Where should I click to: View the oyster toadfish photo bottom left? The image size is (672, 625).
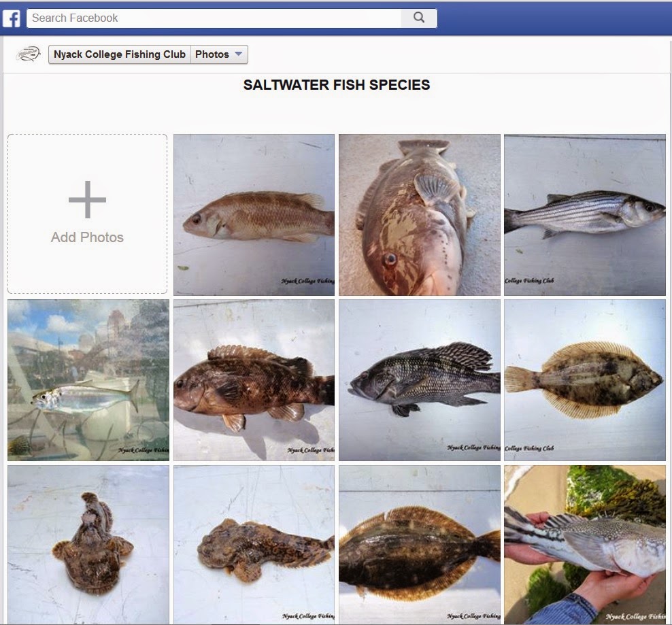(x=87, y=544)
